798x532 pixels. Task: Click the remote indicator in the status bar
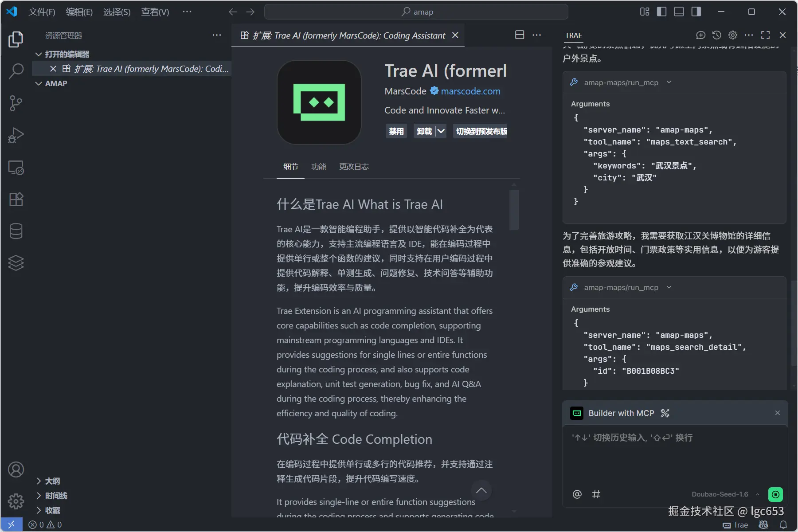pos(12,525)
